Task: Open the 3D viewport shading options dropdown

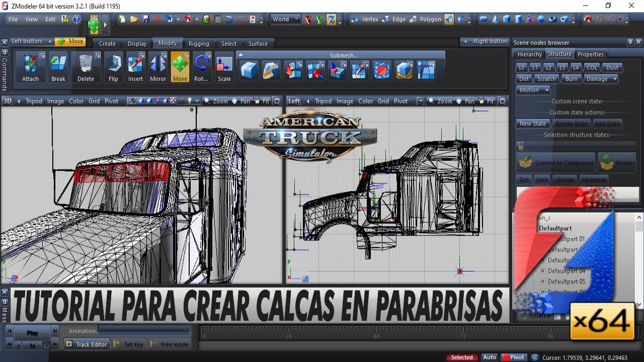Action: (197, 101)
